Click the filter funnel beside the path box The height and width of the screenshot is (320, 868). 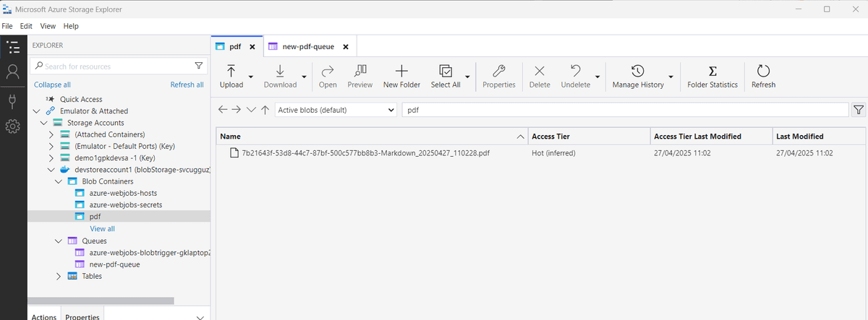(859, 110)
